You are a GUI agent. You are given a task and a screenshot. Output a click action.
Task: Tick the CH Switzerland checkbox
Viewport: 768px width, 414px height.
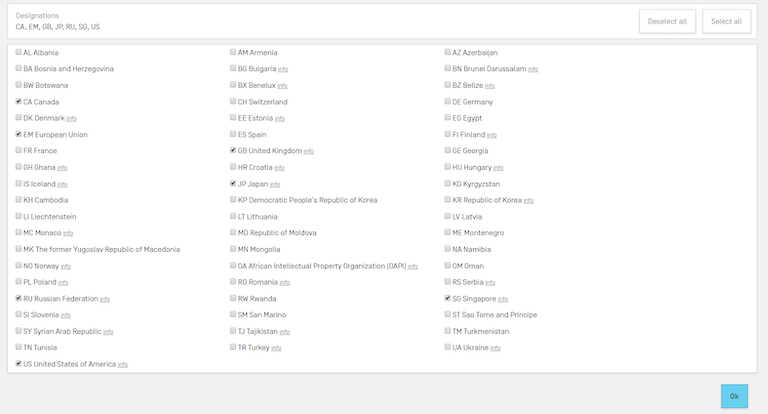[x=233, y=102]
